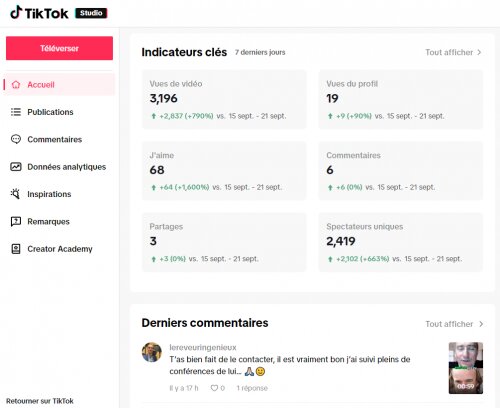Click the TikTok logo icon
The width and height of the screenshot is (500, 408).
16,12
